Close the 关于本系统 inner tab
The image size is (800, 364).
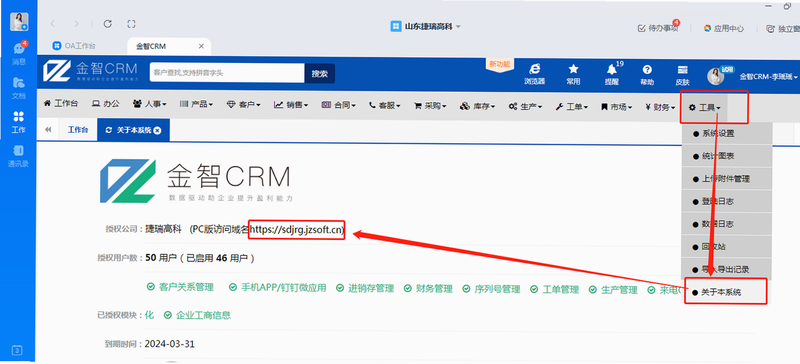pyautogui.click(x=158, y=130)
